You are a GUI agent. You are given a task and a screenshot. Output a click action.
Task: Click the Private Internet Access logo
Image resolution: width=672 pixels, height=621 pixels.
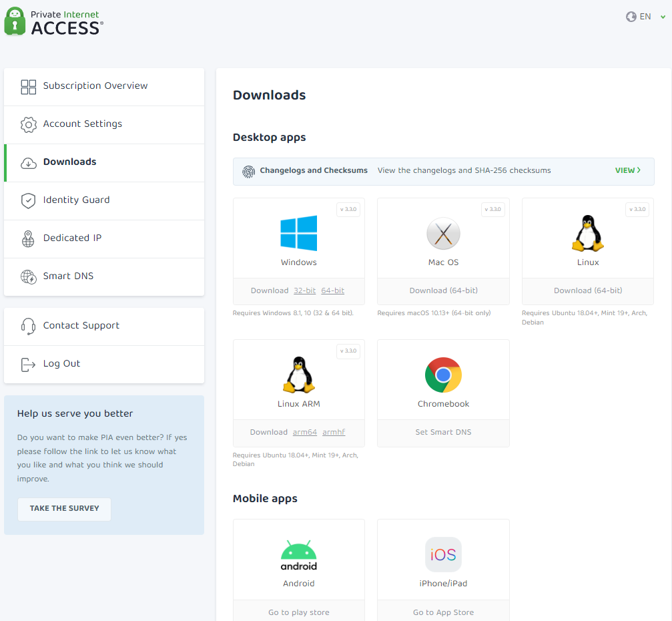(54, 21)
